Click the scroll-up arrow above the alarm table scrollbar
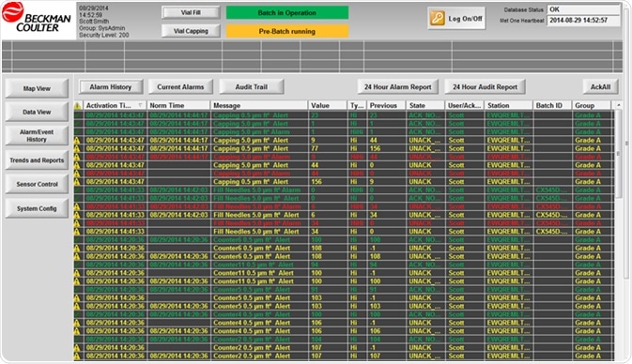Screen dimensions: 632x364 (619, 105)
